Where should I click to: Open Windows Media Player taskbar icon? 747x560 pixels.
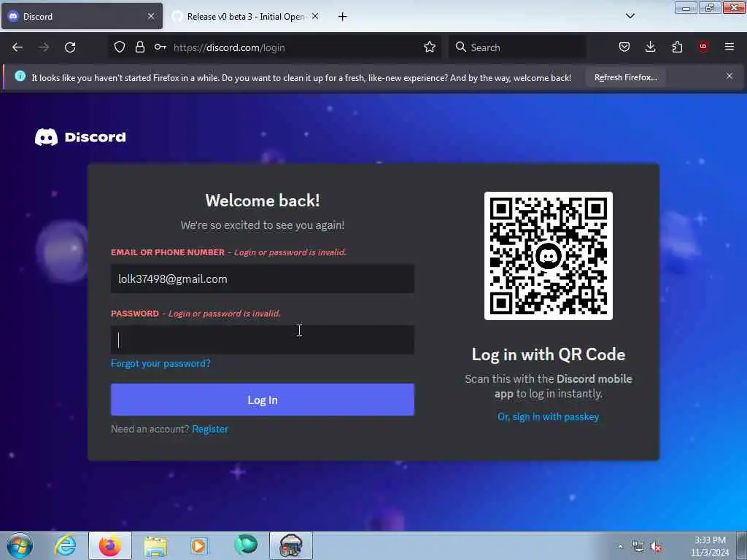[200, 545]
